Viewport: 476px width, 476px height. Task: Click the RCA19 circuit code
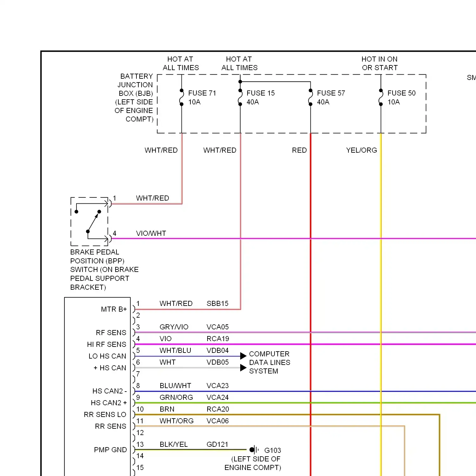coord(218,339)
